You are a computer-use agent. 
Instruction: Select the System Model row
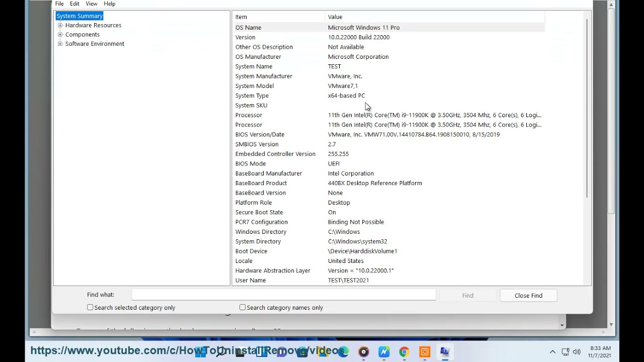click(x=388, y=86)
